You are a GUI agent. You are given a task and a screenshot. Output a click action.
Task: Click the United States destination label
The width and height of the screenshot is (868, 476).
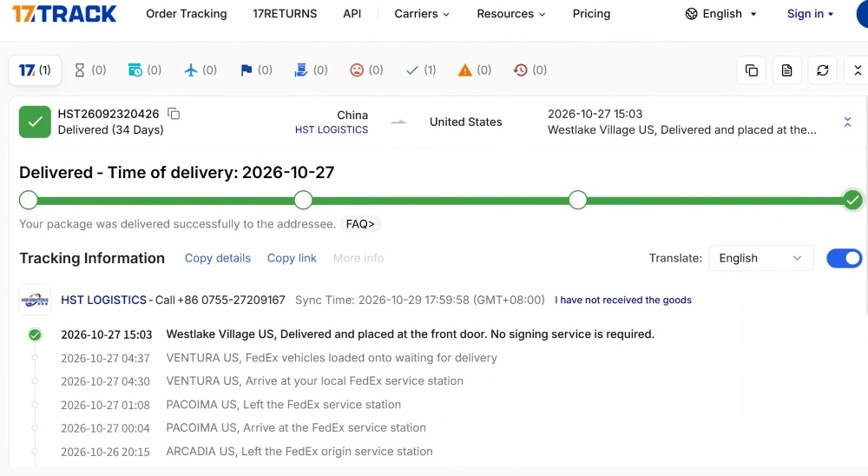point(465,122)
